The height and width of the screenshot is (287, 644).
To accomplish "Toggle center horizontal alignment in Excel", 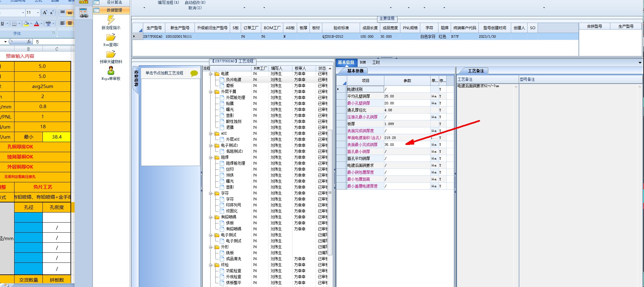I will [70, 24].
